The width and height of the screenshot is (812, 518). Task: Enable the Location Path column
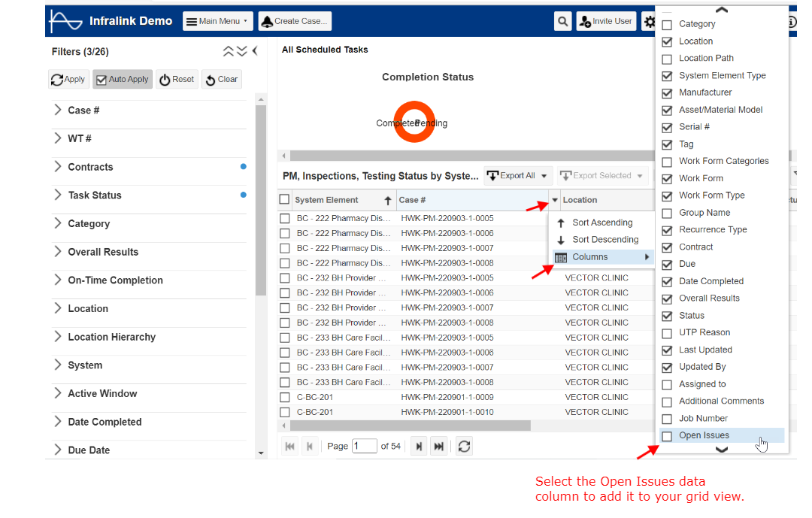coord(667,59)
